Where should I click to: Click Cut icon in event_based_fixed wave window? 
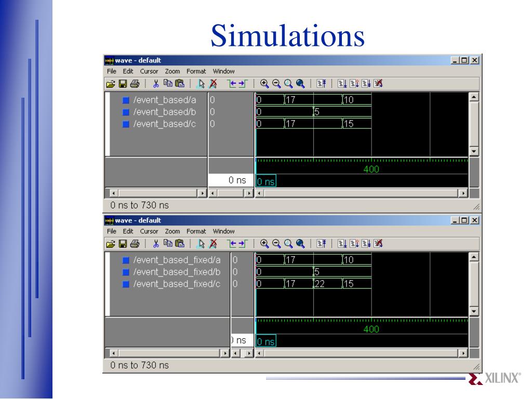[156, 244]
